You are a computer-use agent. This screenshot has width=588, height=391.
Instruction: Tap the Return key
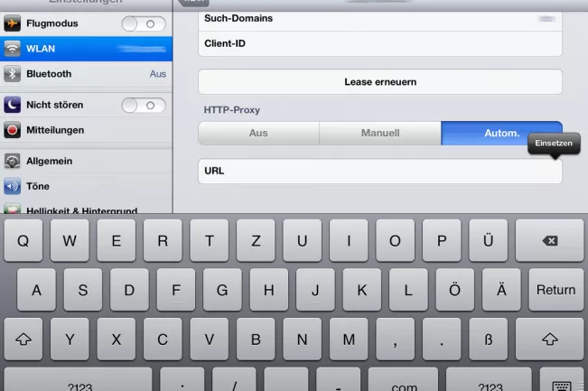pyautogui.click(x=555, y=290)
